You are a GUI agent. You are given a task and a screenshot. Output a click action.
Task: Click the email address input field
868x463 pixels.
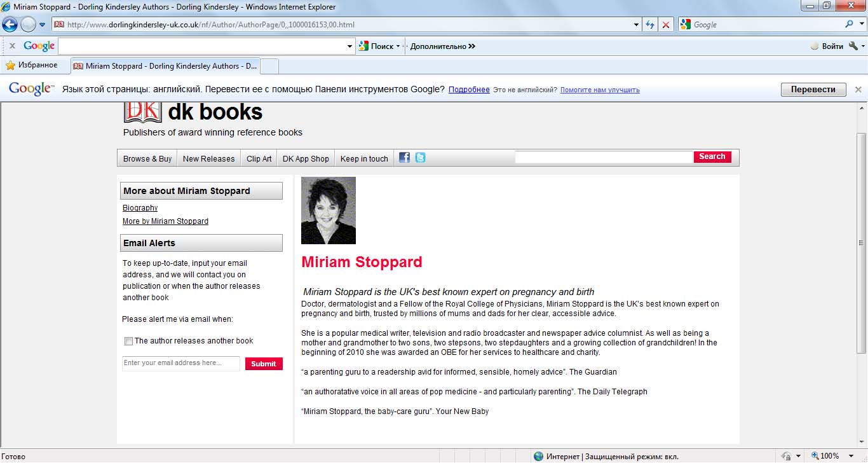click(x=181, y=363)
